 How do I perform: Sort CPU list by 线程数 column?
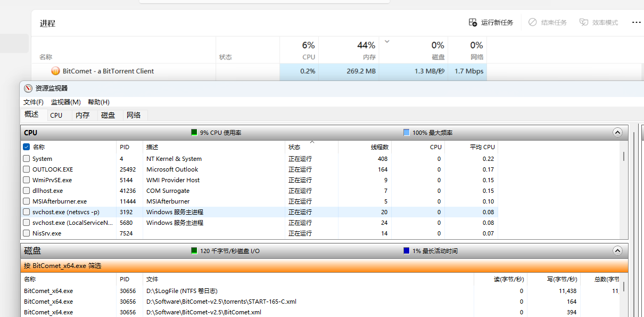[x=365, y=147]
